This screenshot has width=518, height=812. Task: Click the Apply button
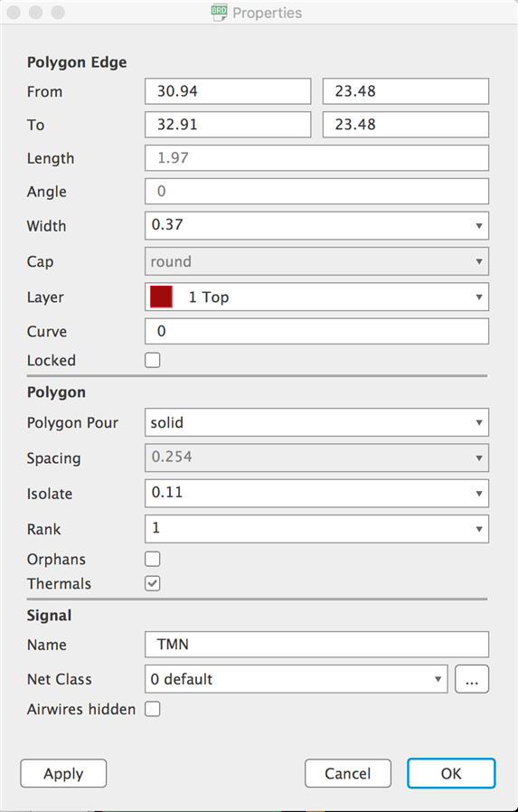coord(63,773)
